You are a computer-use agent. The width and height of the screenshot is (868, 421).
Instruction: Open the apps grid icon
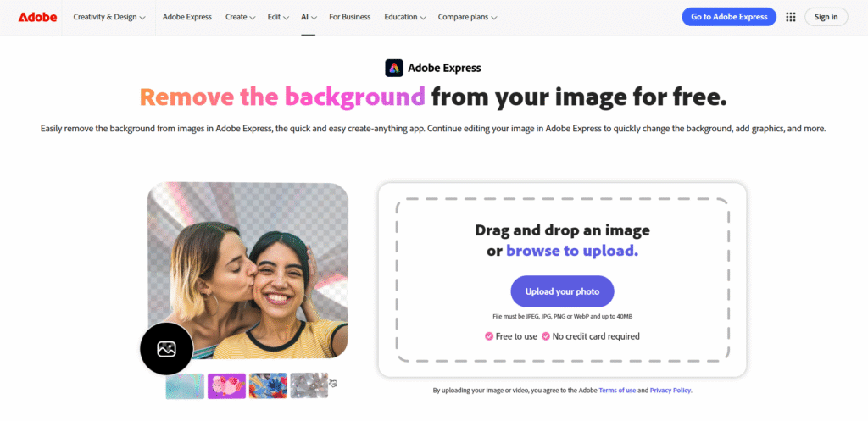(x=791, y=17)
